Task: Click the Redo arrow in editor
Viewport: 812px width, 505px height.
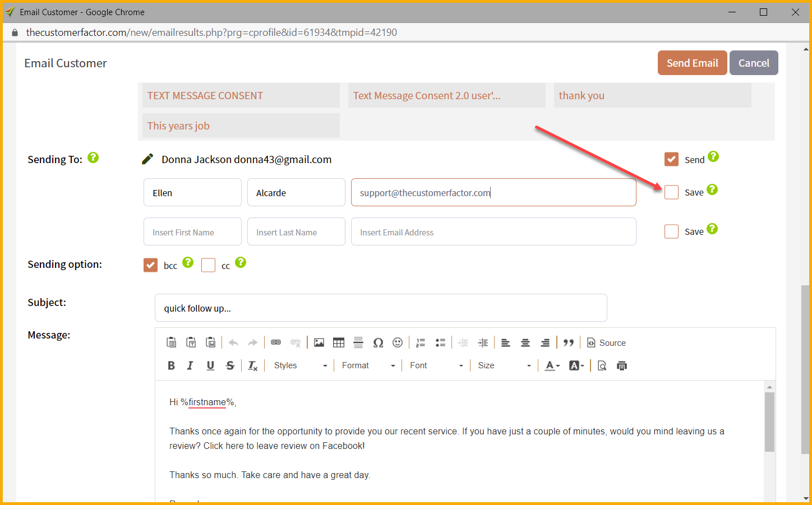Action: click(253, 342)
